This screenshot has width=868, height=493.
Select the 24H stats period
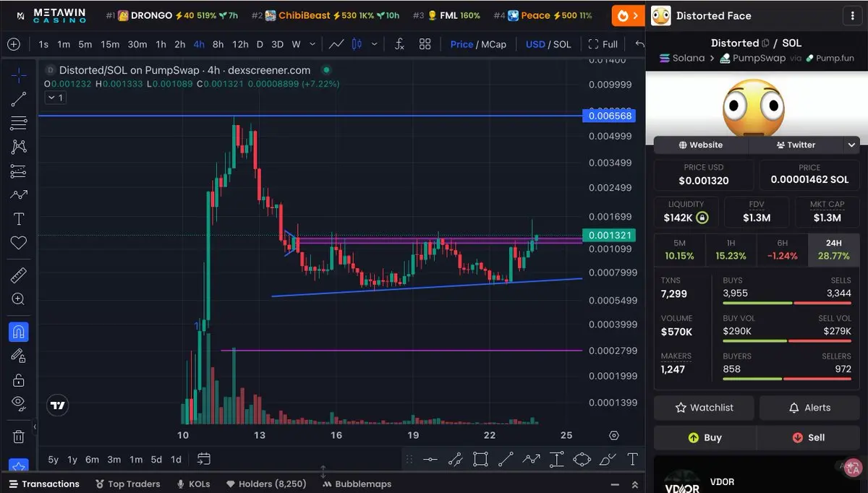[833, 249]
